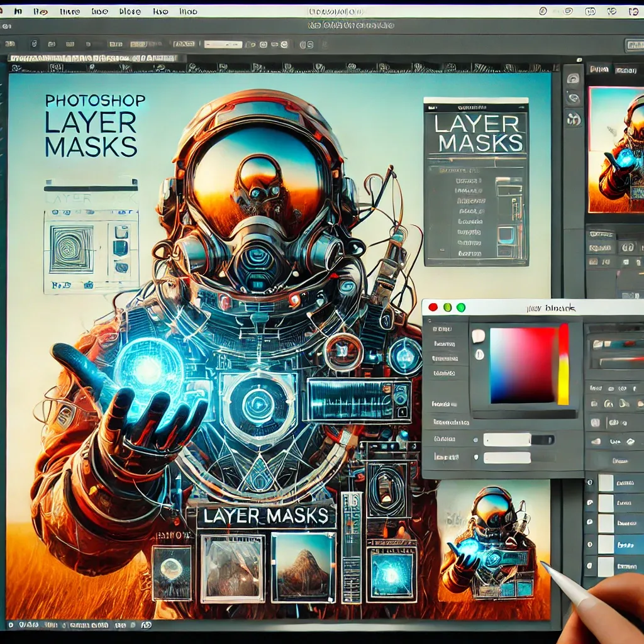Viewport: 644px width, 644px height.
Task: Click the third icon in the collapsed panel strip
Action: point(572,118)
